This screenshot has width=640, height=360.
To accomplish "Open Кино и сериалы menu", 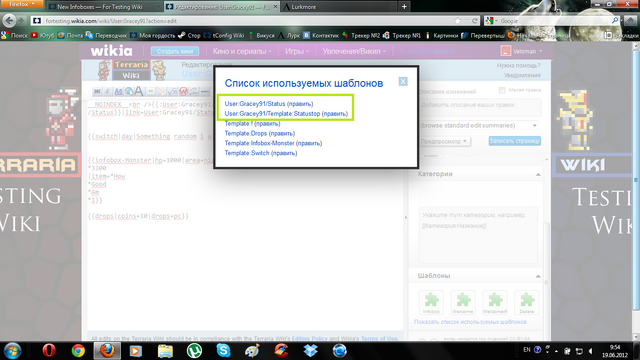I will click(242, 51).
